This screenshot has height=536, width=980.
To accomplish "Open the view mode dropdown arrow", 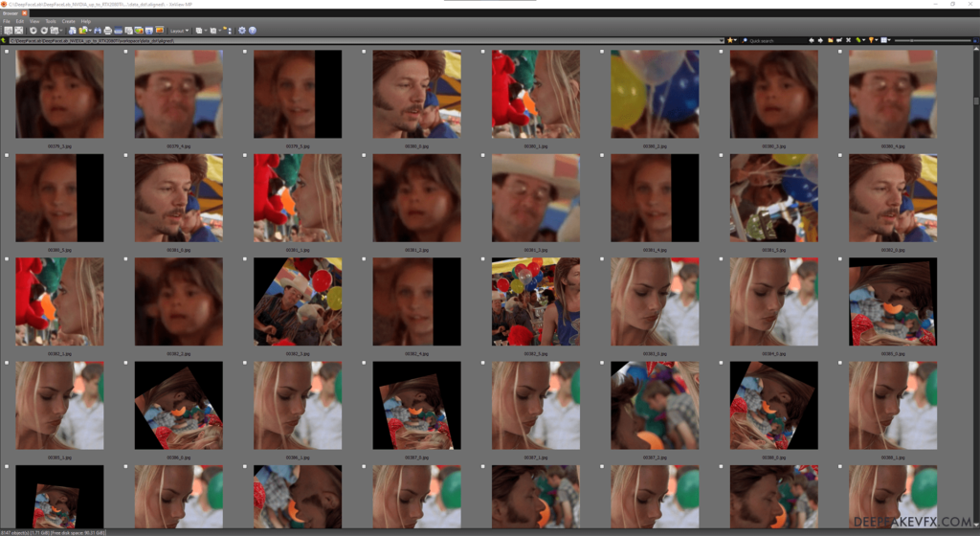I will click(x=889, y=40).
